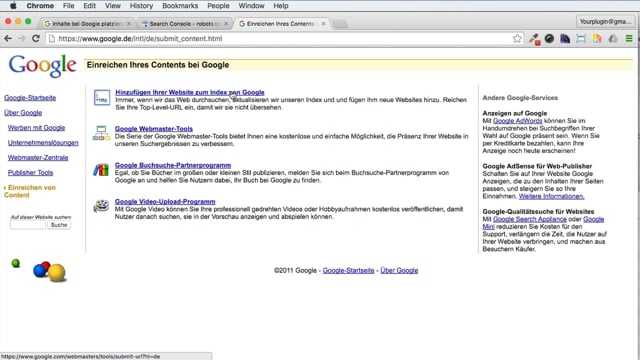
Task: Click the site search text field
Action: (28, 225)
